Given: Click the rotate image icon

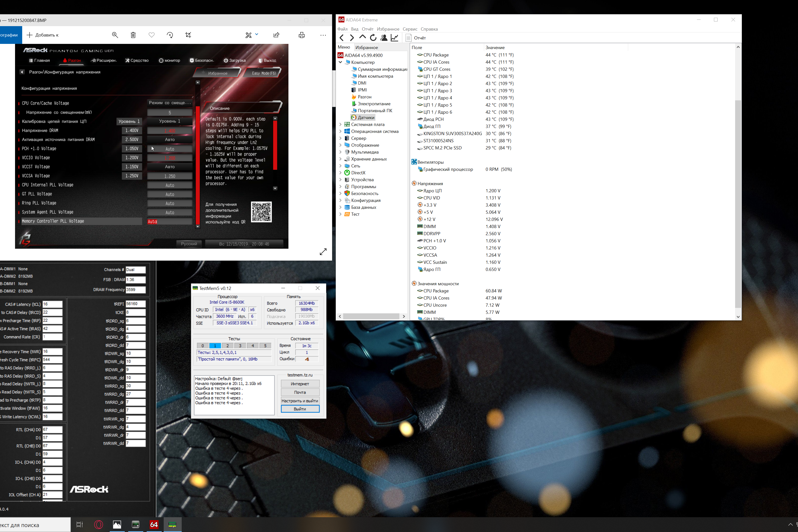Looking at the screenshot, I should coord(170,35).
